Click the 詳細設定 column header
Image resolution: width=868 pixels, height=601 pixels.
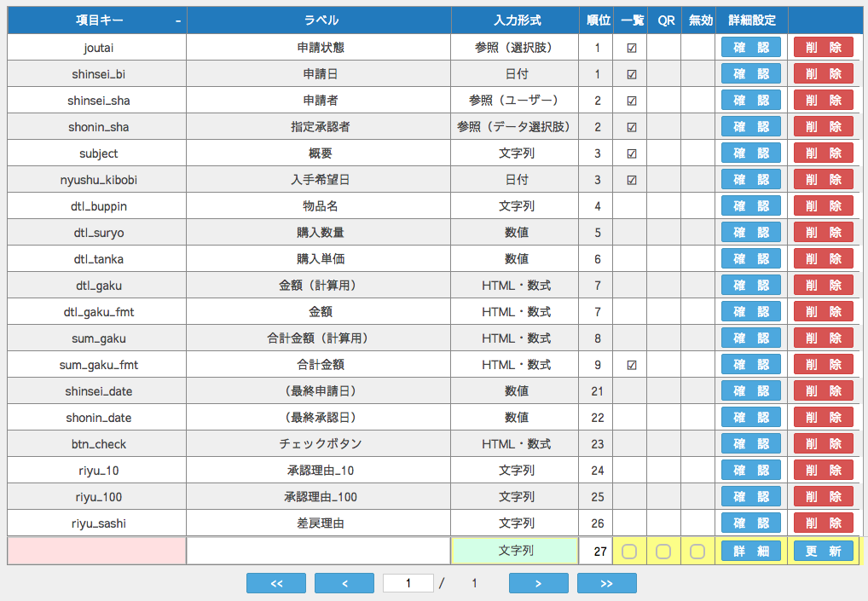(x=751, y=20)
